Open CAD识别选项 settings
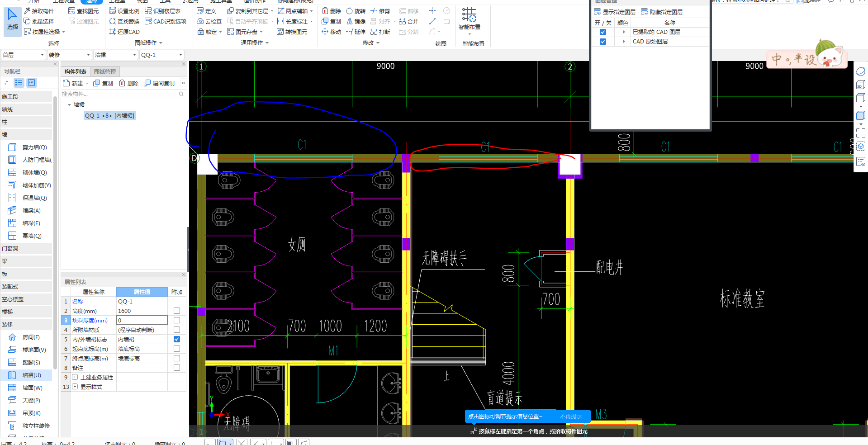Viewport: 868px width, 445px height. (166, 21)
